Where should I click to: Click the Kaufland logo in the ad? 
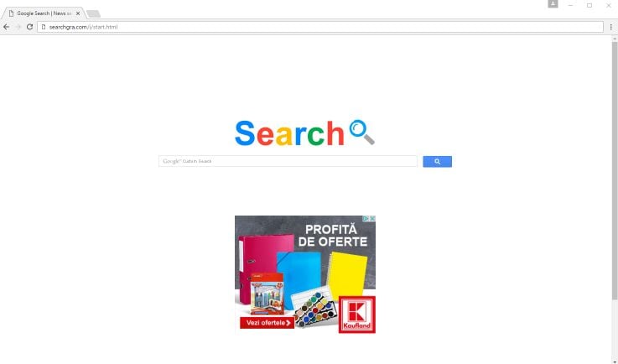356,315
